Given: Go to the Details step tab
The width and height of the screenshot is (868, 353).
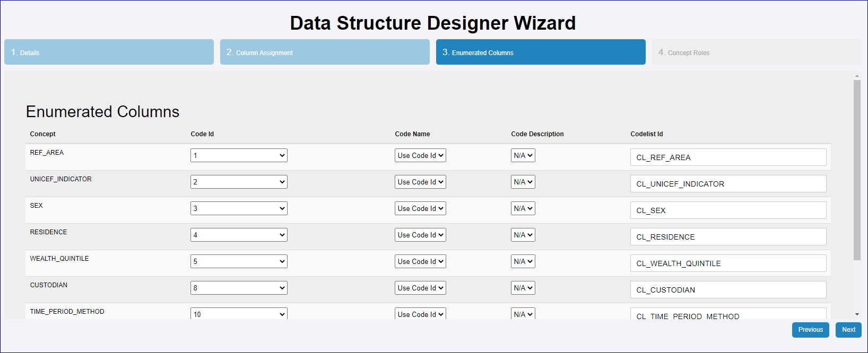Looking at the screenshot, I should pyautogui.click(x=109, y=52).
